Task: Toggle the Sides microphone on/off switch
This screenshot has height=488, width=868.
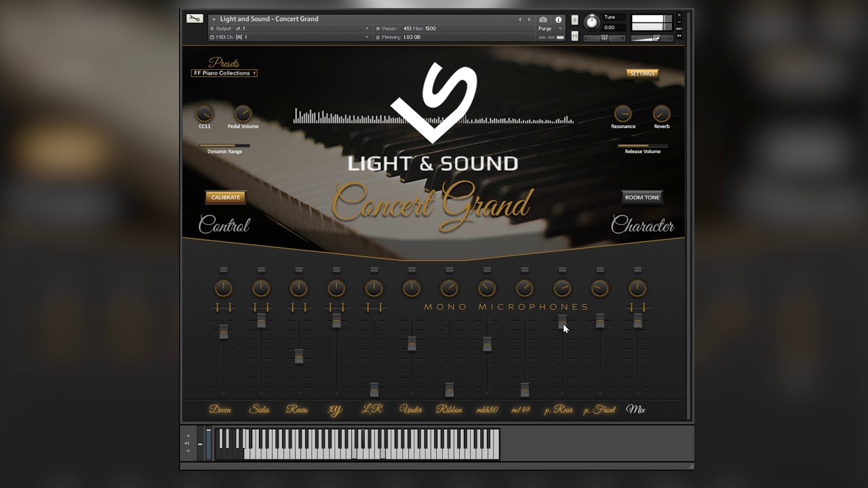Action: 261,270
